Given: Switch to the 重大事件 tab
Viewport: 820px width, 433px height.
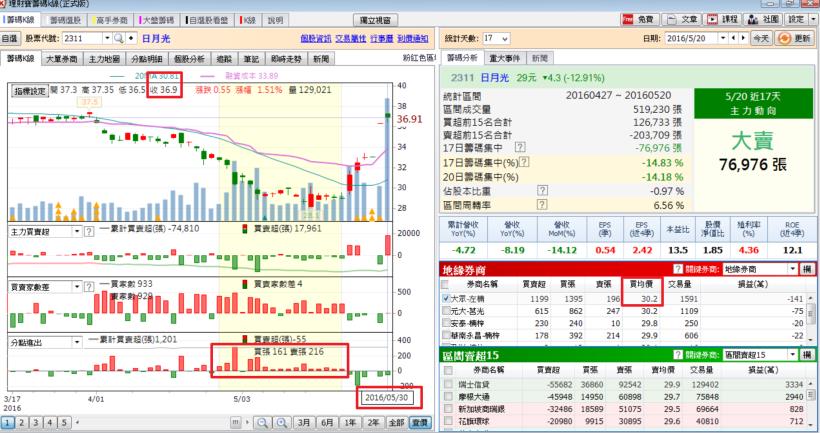Looking at the screenshot, I should pyautogui.click(x=505, y=58).
